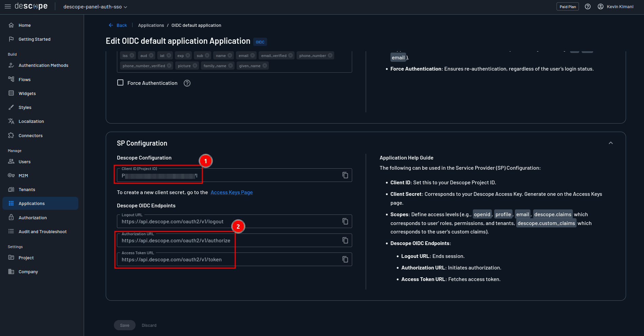Click the Force Authentication help icon

point(187,83)
